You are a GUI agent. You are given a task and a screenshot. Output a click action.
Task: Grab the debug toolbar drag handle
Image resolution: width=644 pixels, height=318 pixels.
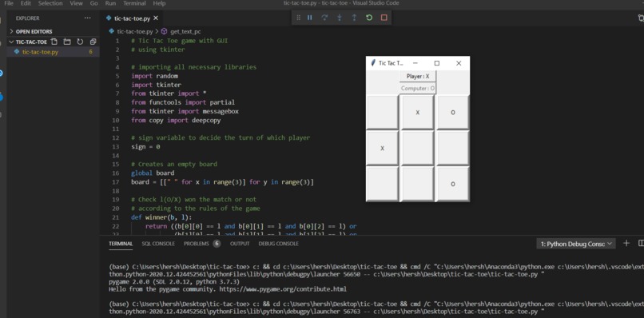299,18
